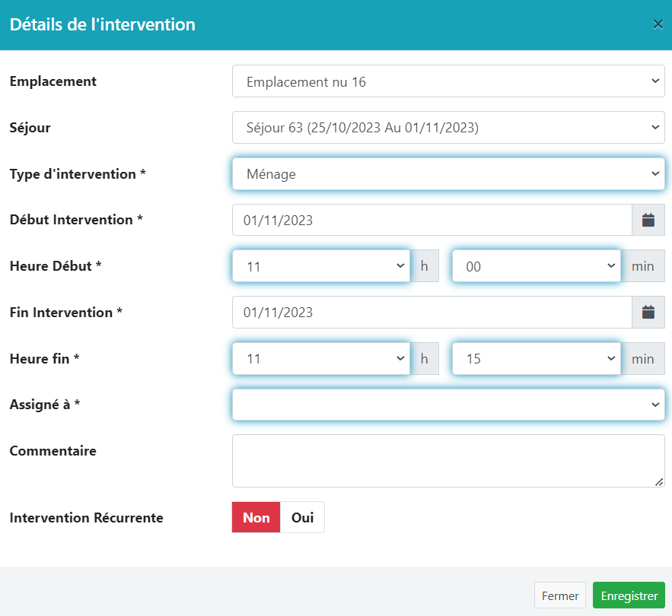Set Intervention Récurrente to Non
672x616 pixels.
pyautogui.click(x=256, y=517)
